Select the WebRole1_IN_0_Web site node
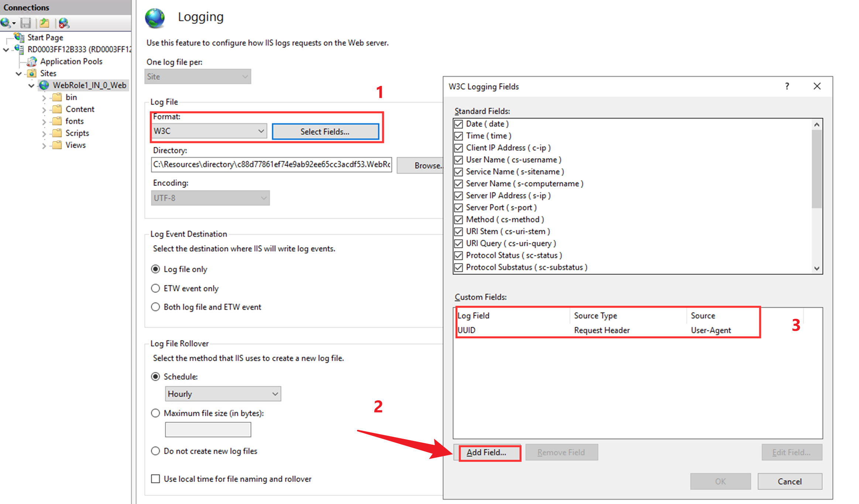The width and height of the screenshot is (859, 504). [x=89, y=85]
